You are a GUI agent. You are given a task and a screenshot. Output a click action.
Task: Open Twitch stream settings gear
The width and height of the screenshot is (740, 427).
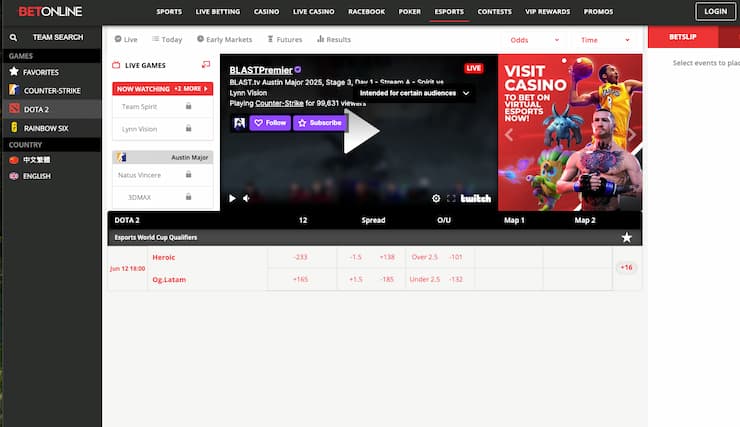pyautogui.click(x=436, y=199)
